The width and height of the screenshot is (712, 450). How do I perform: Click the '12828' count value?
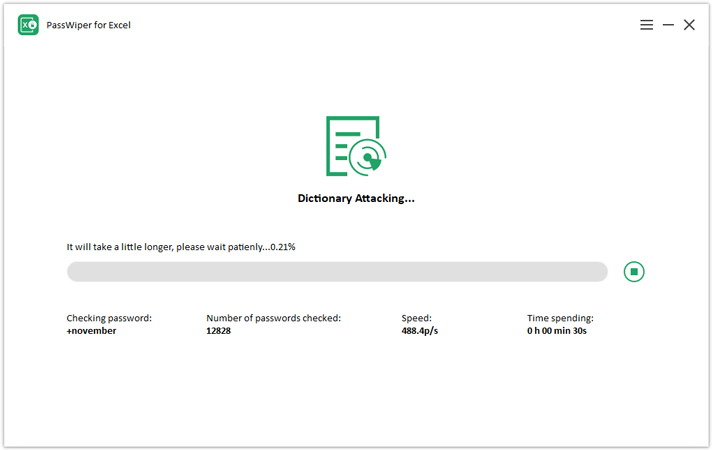pos(218,331)
